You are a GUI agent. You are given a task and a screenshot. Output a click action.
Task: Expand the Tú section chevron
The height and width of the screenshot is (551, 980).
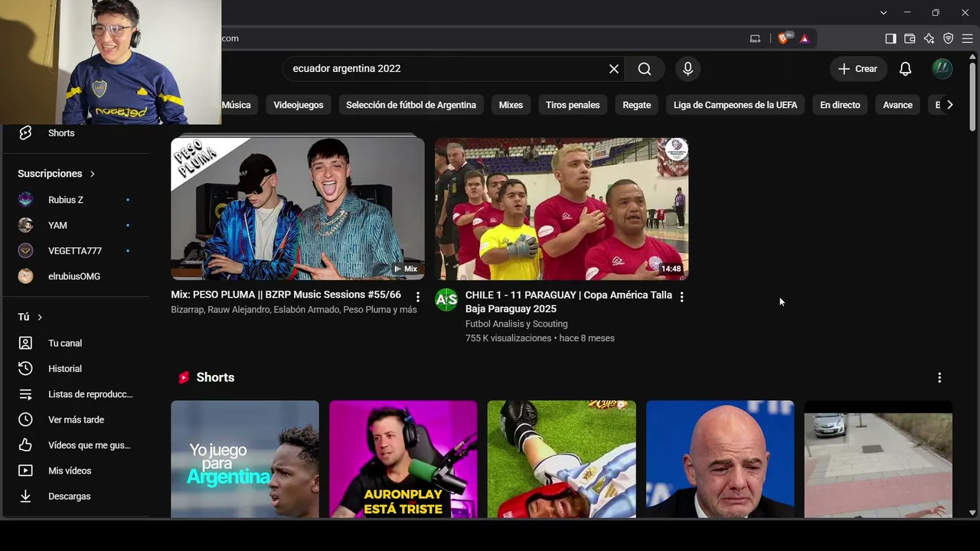tap(40, 317)
